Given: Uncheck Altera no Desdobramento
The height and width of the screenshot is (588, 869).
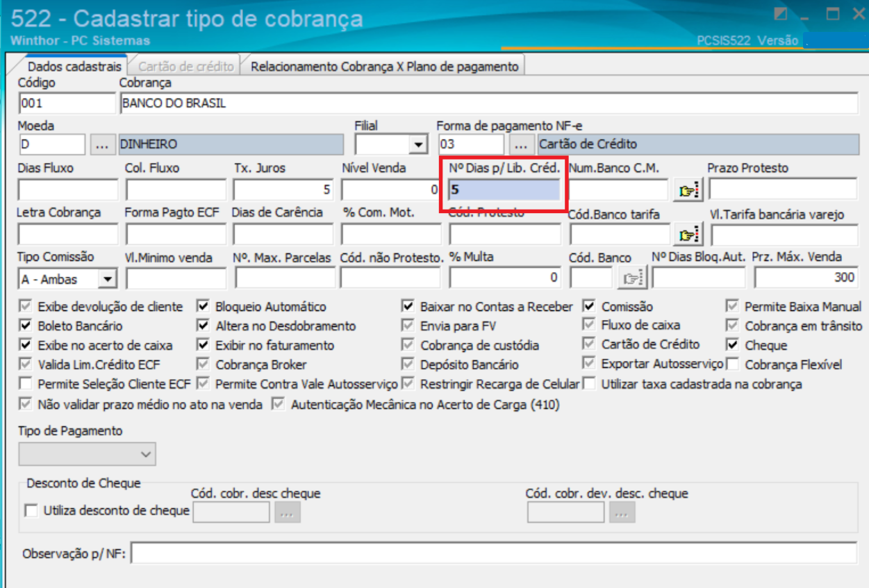Looking at the screenshot, I should coord(204,326).
